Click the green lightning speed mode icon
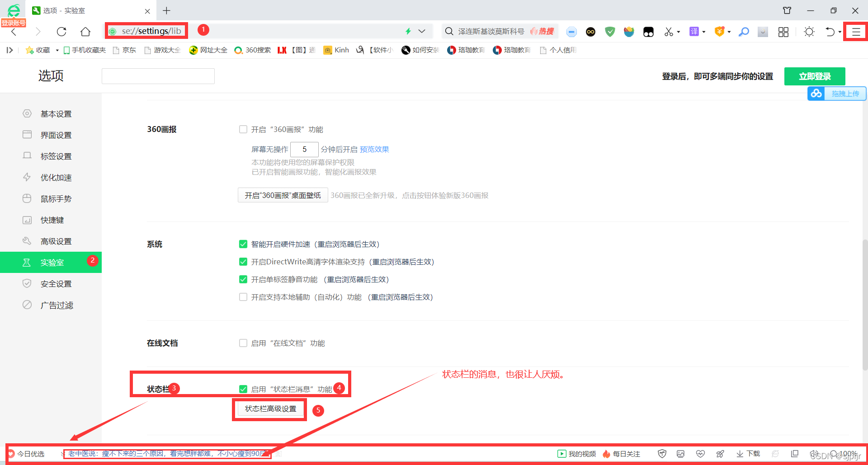Image resolution: width=868 pixels, height=465 pixels. point(408,31)
